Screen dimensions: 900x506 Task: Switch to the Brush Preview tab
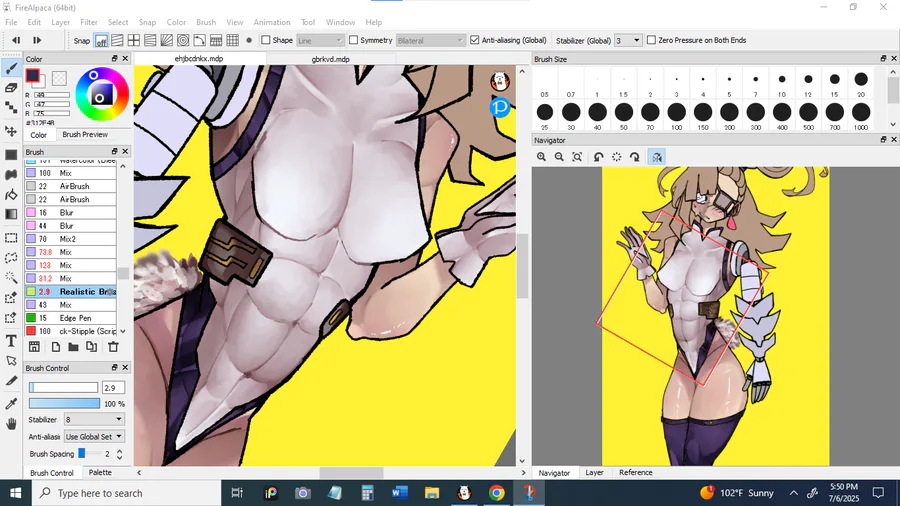85,134
